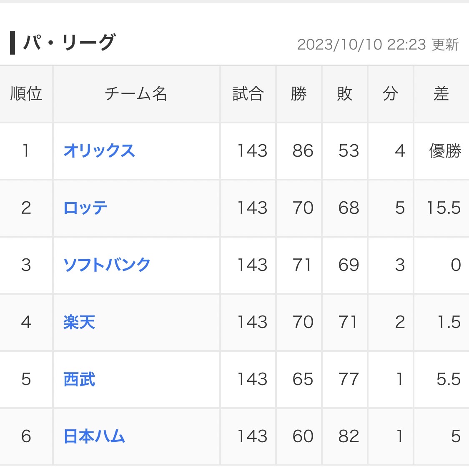Open the オリックス team link
The image size is (469, 476).
[99, 151]
